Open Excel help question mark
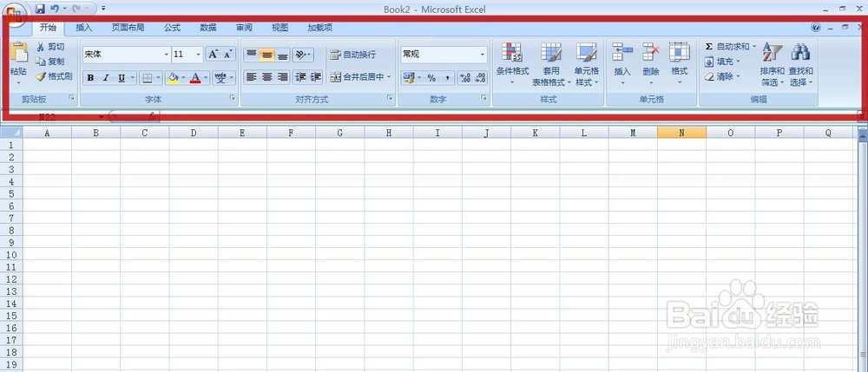The width and height of the screenshot is (868, 372). click(x=815, y=28)
